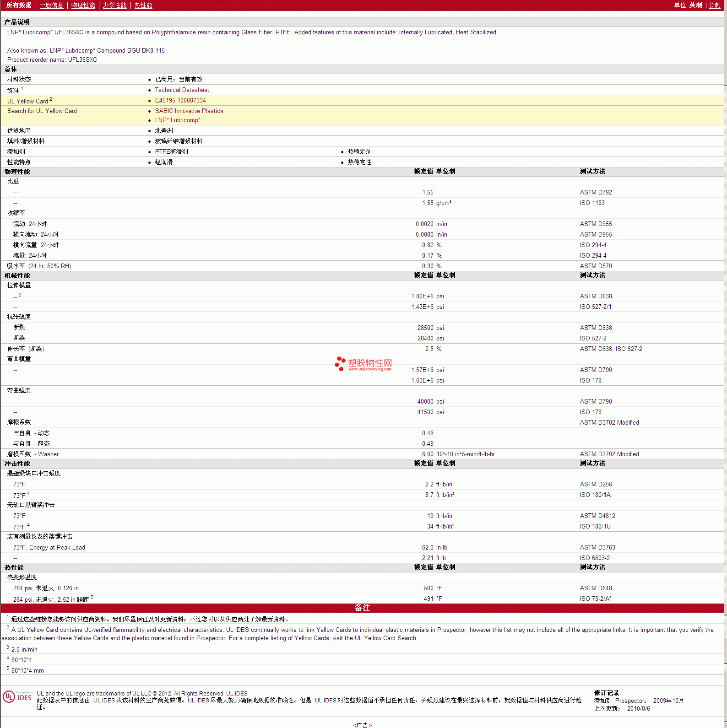This screenshot has width=727, height=728.
Task: Click the 塑胶物性网 watermark logo
Action: pos(363,364)
